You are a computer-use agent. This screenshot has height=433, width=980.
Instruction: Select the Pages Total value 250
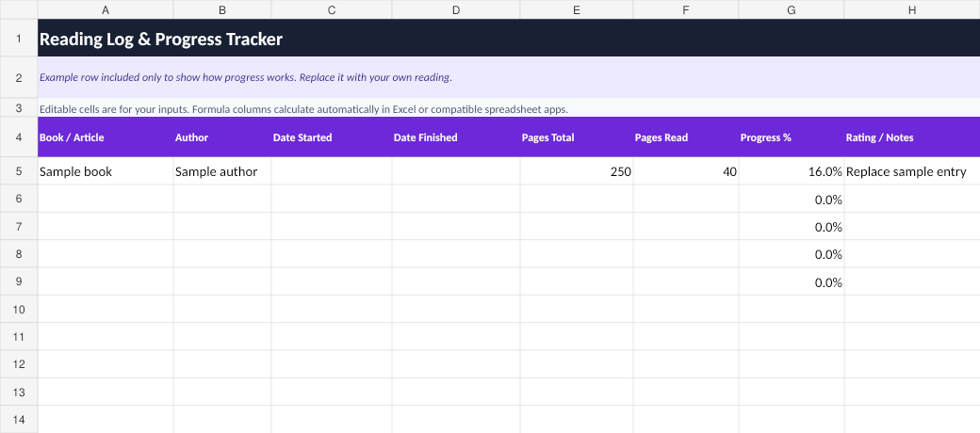[577, 171]
